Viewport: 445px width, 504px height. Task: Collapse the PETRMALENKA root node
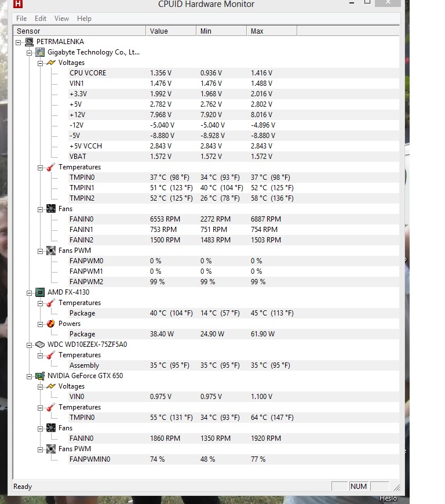[19, 42]
